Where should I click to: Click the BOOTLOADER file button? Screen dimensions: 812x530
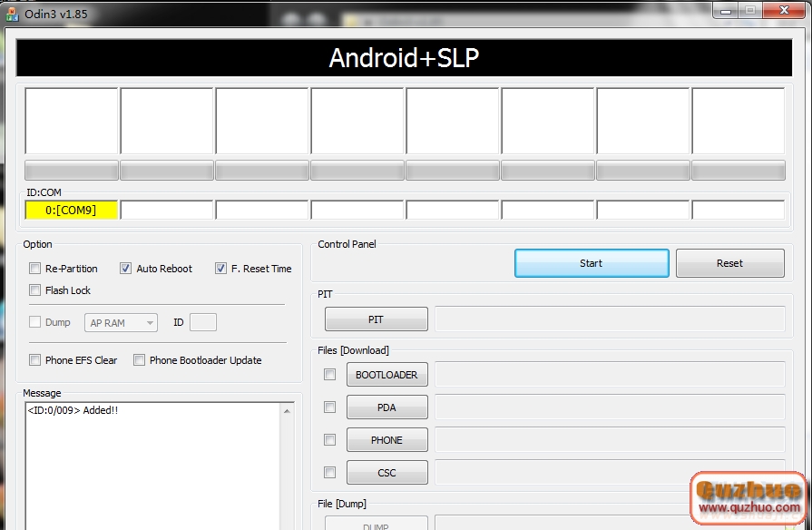[x=386, y=375]
